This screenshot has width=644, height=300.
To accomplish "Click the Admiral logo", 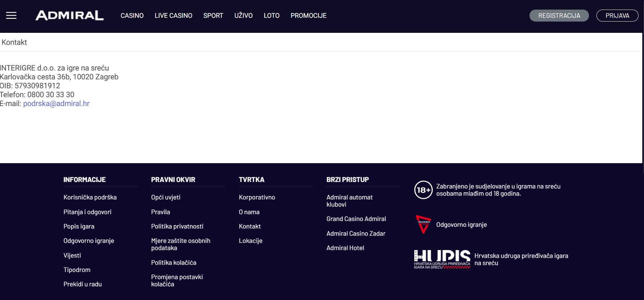I will (69, 15).
